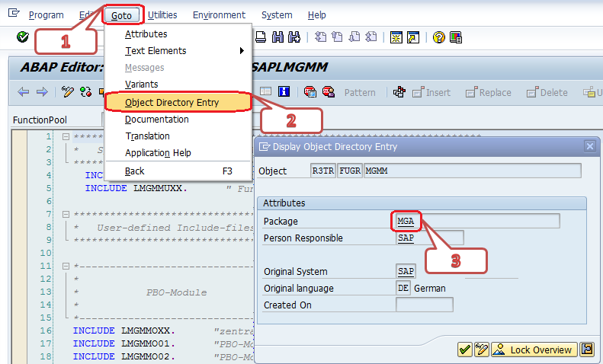The height and width of the screenshot is (364, 603).
Task: Click the Lock Overview button
Action: 534,350
